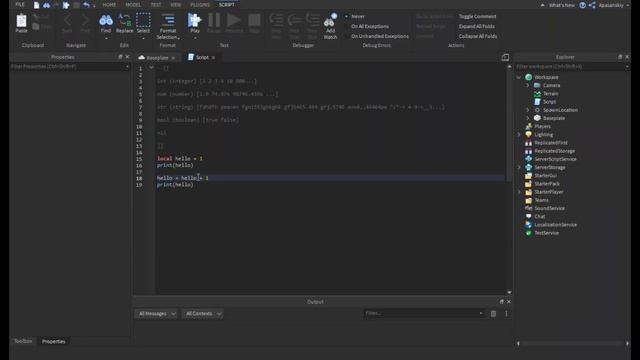
Task: Open the Play button dropdown arrow
Action: tap(195, 38)
